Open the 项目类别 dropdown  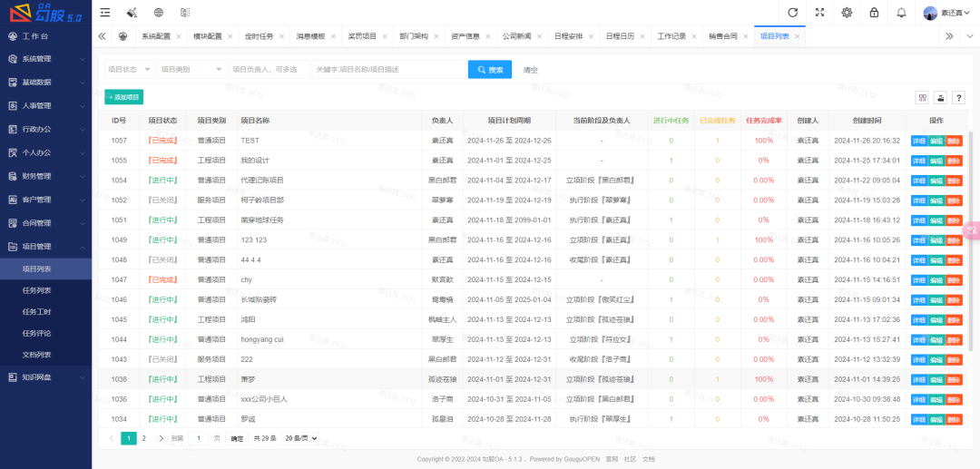point(191,70)
